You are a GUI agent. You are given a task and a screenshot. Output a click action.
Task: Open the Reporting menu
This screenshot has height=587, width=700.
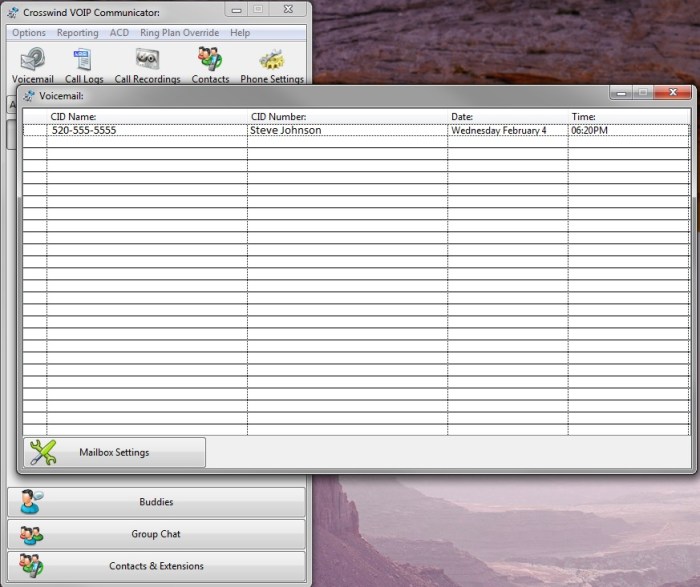pyautogui.click(x=78, y=33)
